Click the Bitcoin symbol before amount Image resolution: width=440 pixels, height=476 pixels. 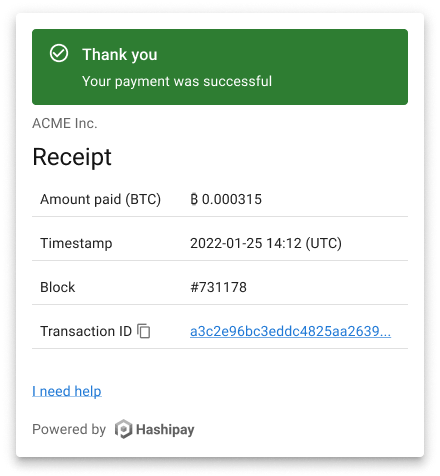[x=194, y=199]
